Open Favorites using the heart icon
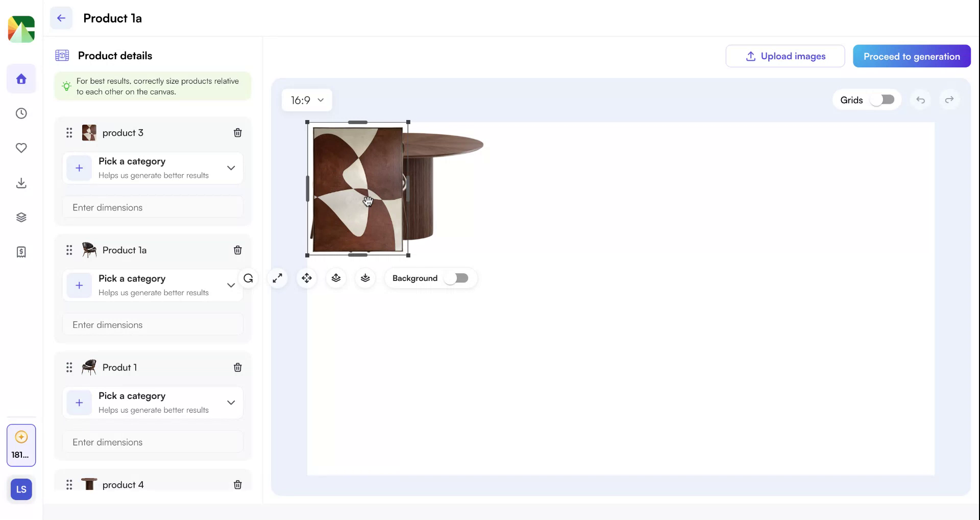 (x=21, y=148)
